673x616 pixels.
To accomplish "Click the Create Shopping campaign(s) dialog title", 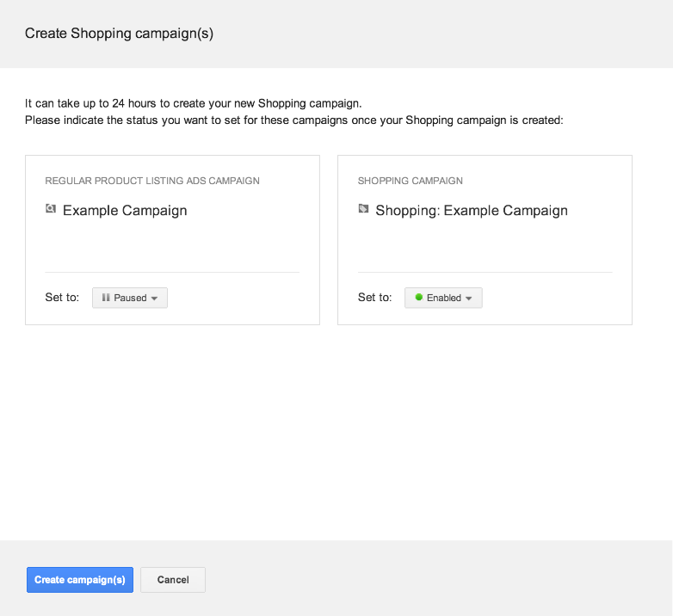I will tap(119, 34).
